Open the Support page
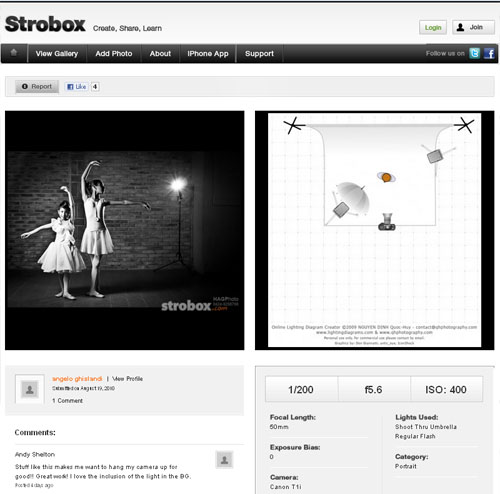500x494 pixels. pos(259,53)
